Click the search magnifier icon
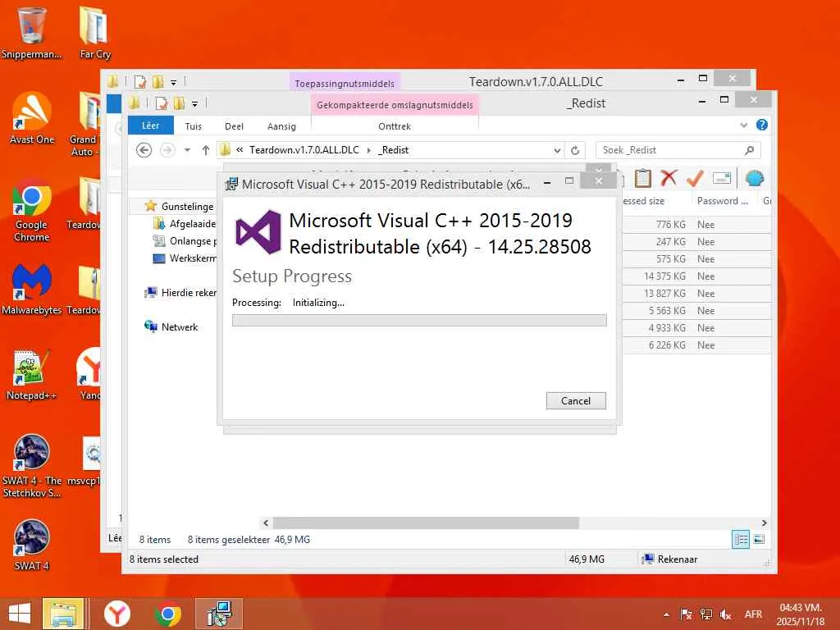 point(750,150)
